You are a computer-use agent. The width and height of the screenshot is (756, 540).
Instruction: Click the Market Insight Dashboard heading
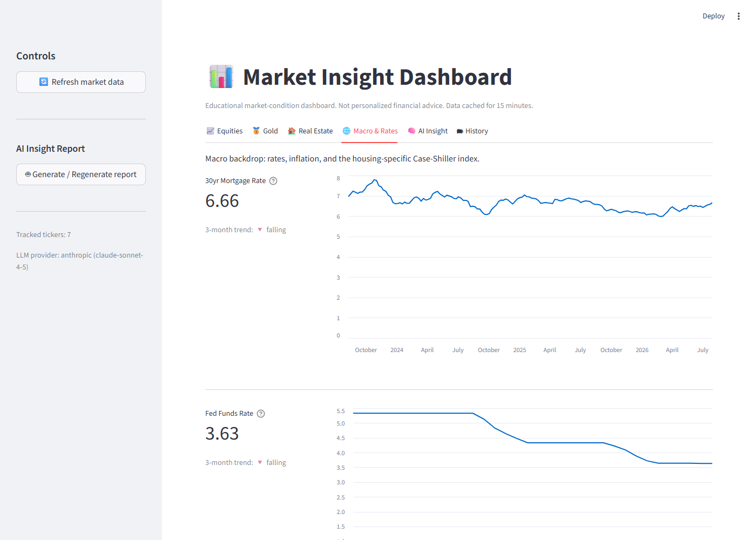coord(377,77)
